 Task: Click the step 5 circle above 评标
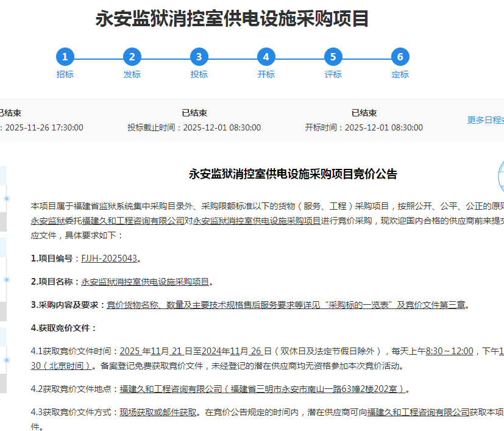333,57
